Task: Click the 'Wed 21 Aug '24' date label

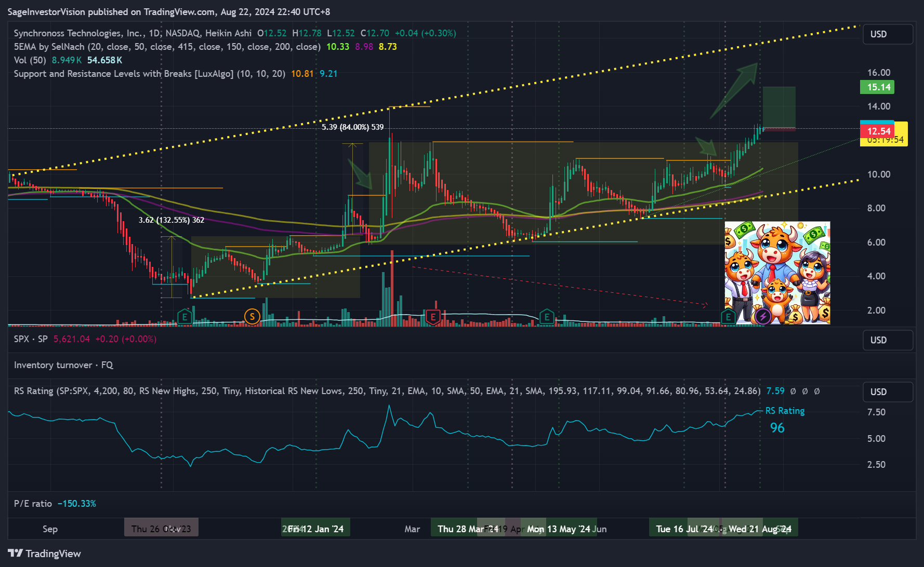Action: (x=760, y=529)
